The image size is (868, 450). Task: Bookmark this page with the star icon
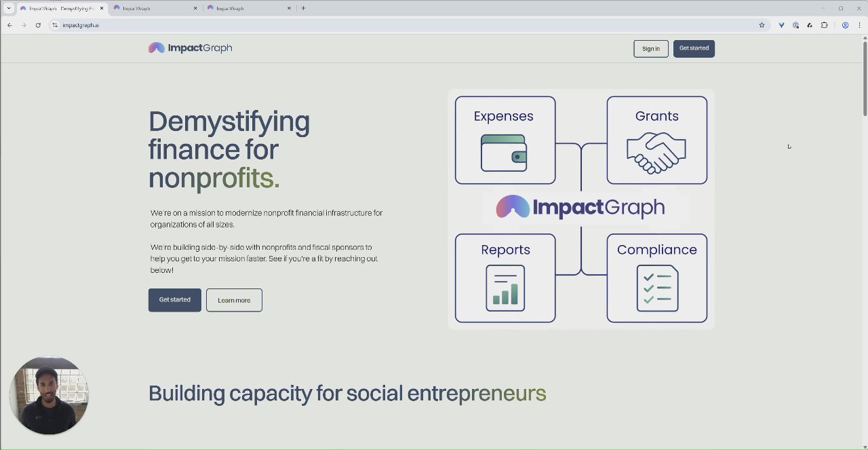(762, 25)
